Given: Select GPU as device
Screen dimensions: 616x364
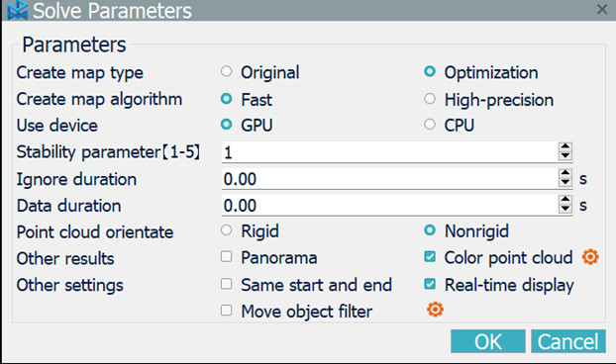Looking at the screenshot, I should (226, 125).
